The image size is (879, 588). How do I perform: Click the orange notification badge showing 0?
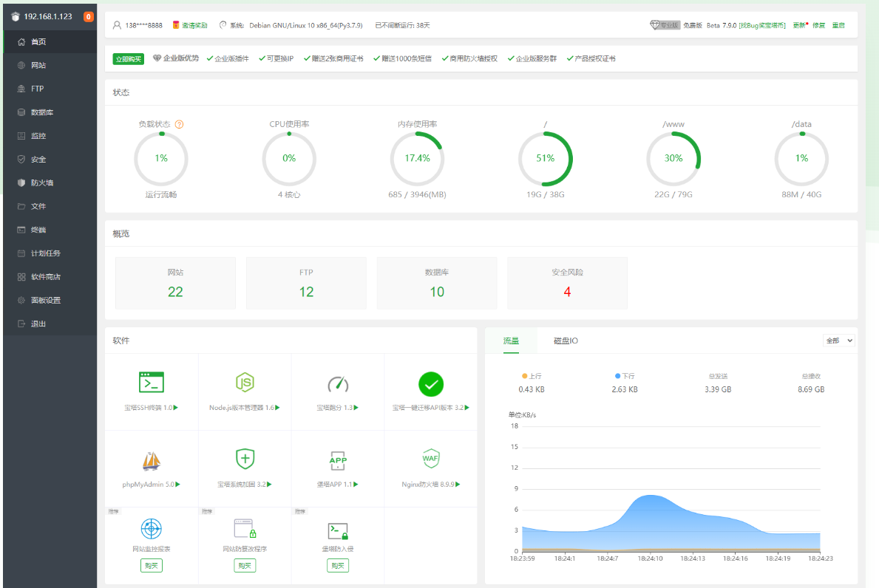point(89,17)
